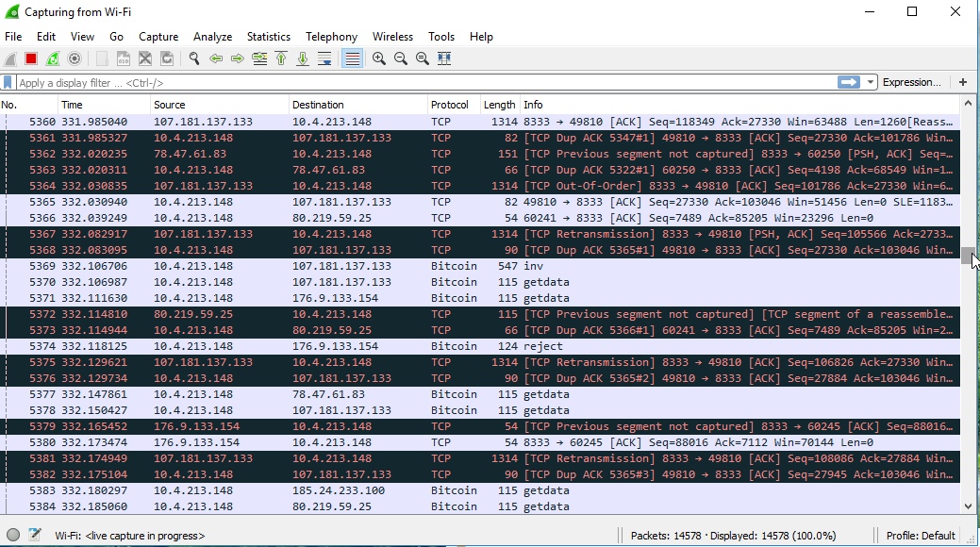This screenshot has width=980, height=547.
Task: Click the packet list scrollbar down arrow
Action: tap(968, 507)
